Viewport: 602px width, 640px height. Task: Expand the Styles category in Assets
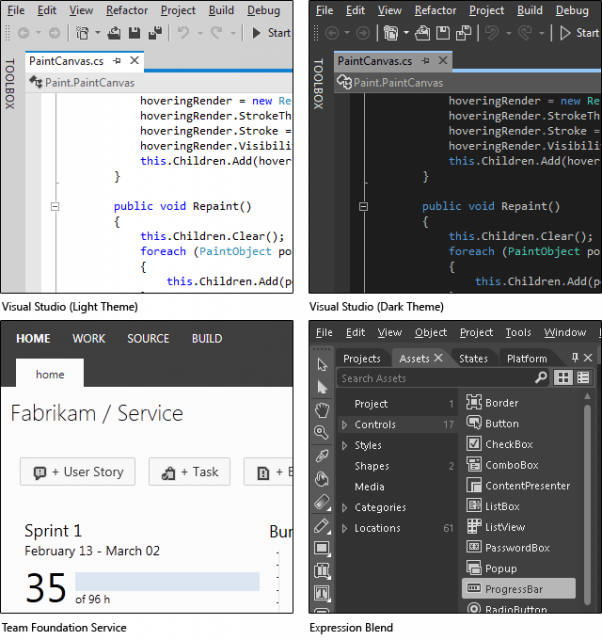pyautogui.click(x=344, y=445)
